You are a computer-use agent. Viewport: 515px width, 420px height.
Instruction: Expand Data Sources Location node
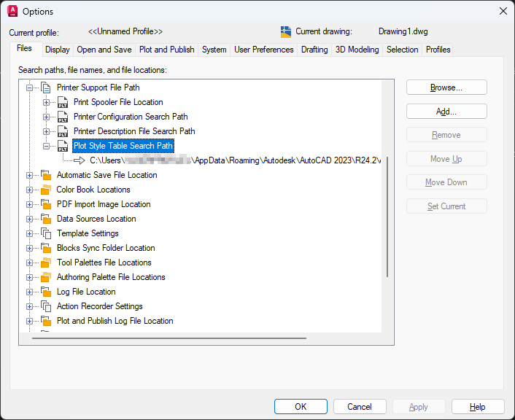click(x=30, y=219)
